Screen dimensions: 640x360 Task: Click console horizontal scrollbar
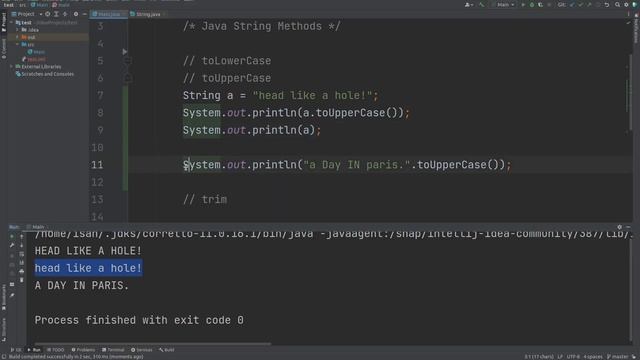(x=153, y=344)
